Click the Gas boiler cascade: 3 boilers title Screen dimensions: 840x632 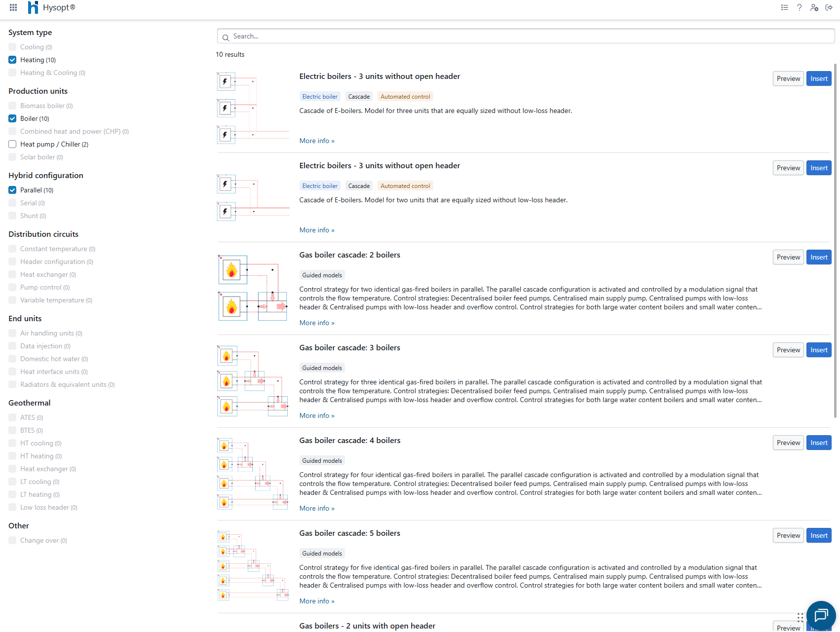[349, 347]
